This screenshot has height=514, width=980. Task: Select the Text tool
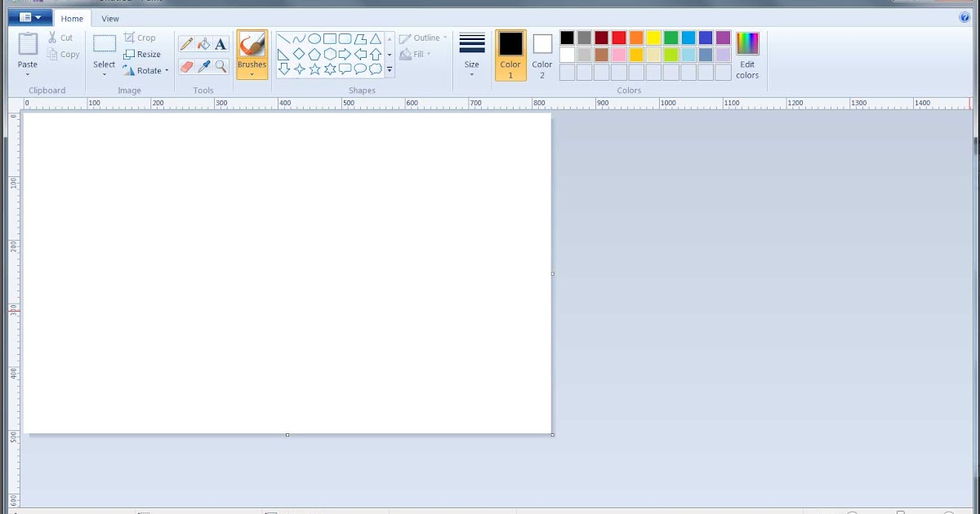point(220,44)
